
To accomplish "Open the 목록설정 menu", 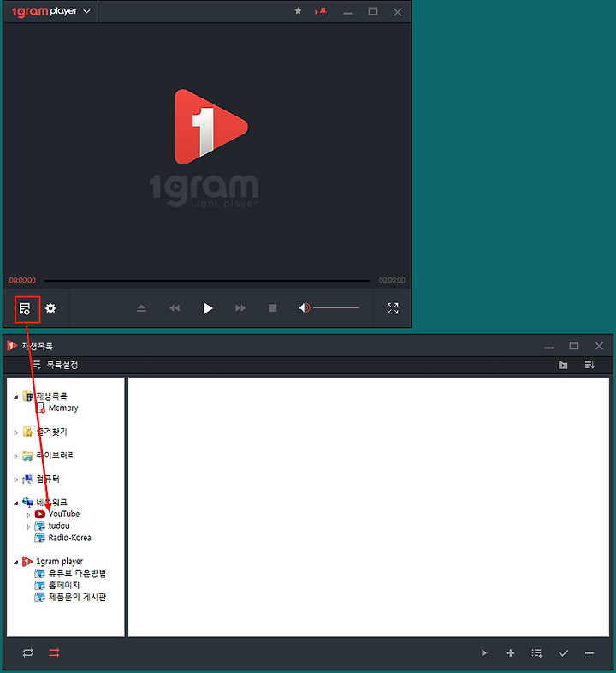I will pos(56,366).
